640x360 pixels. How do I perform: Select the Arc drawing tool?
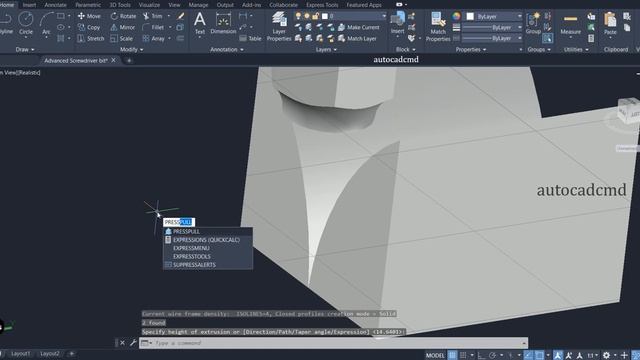[46, 23]
